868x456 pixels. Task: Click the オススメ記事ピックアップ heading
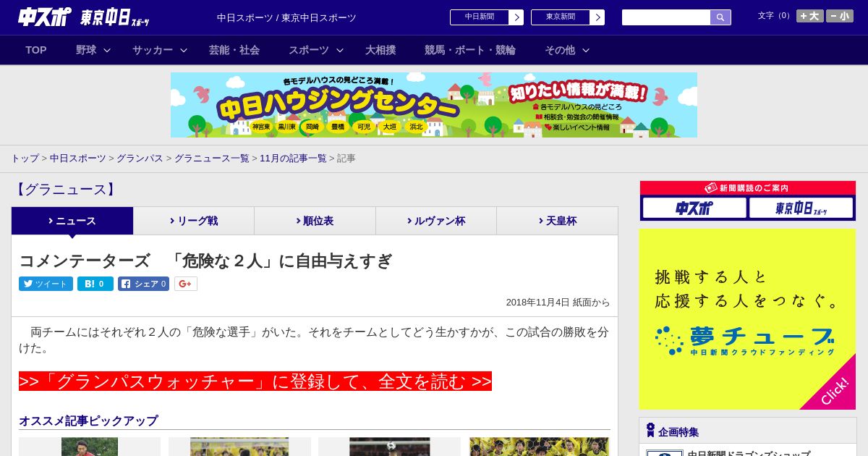point(88,421)
